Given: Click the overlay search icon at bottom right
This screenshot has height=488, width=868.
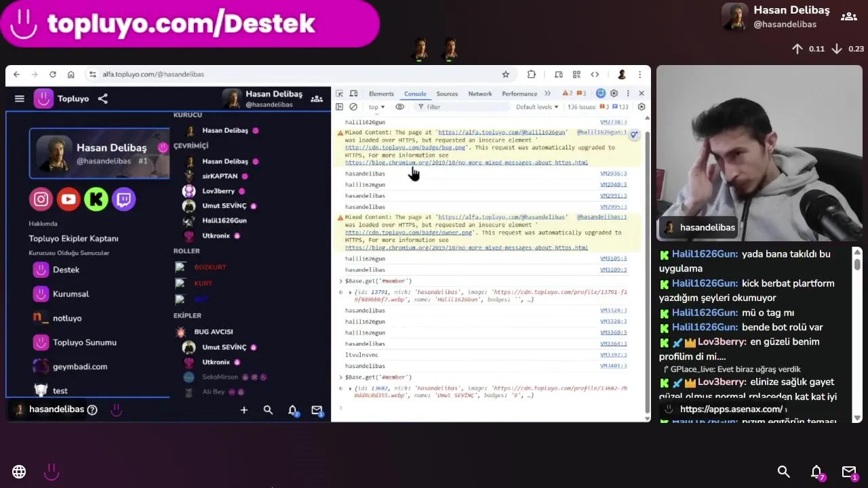Looking at the screenshot, I should click(x=783, y=472).
